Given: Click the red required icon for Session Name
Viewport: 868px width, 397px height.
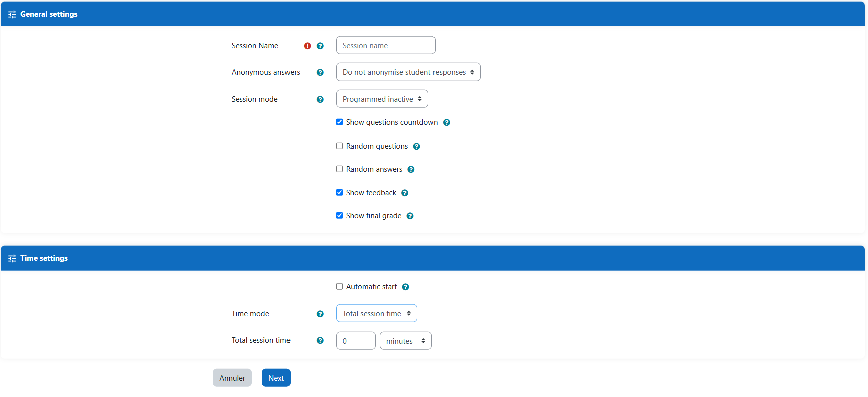Looking at the screenshot, I should 308,46.
